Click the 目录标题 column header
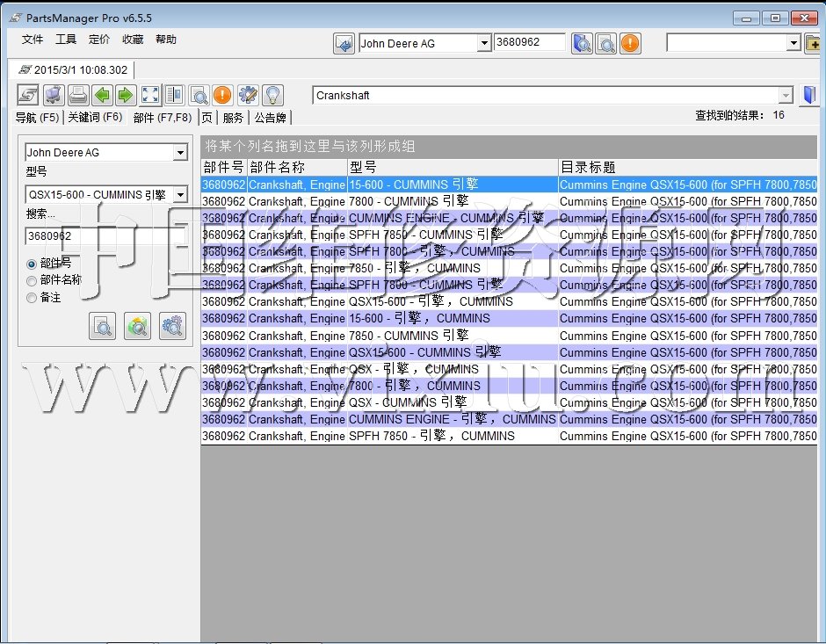The image size is (826, 644). coord(587,167)
